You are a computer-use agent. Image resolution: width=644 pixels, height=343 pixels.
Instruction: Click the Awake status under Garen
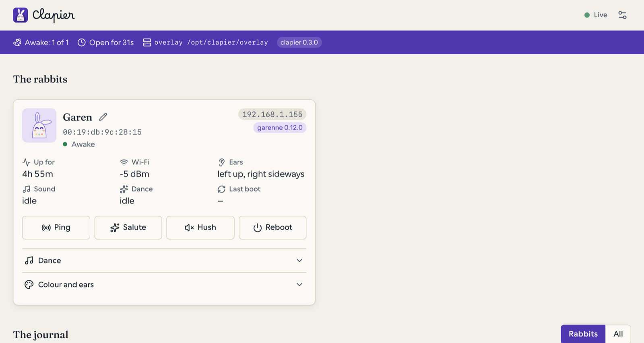(x=79, y=144)
